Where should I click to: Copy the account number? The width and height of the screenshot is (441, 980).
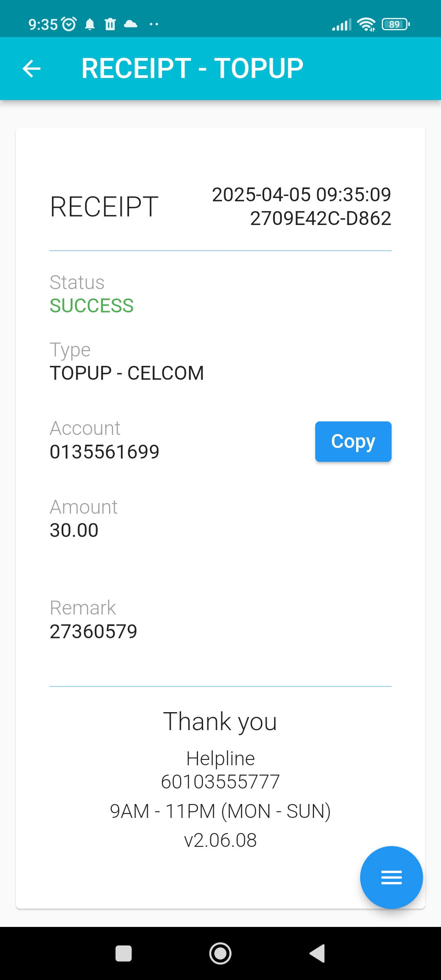pyautogui.click(x=353, y=441)
